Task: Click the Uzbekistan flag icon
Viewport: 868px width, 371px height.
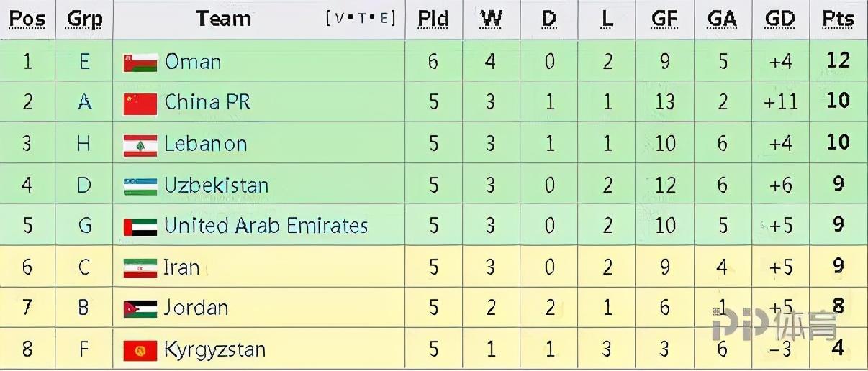Action: click(140, 186)
